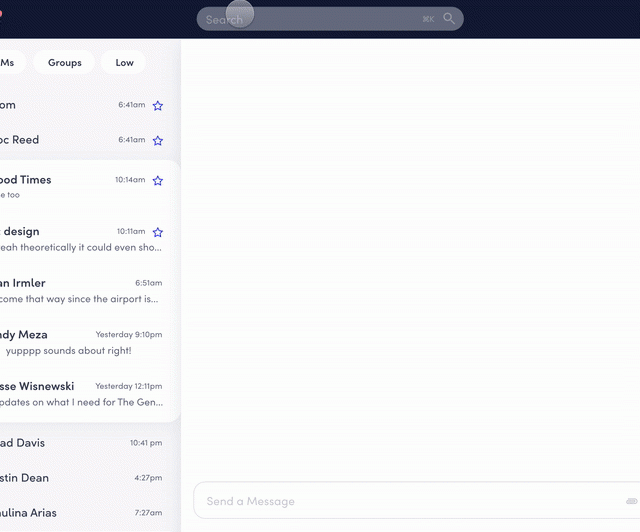
Task: Click the 10:41 pm timestamp
Action: (x=146, y=443)
